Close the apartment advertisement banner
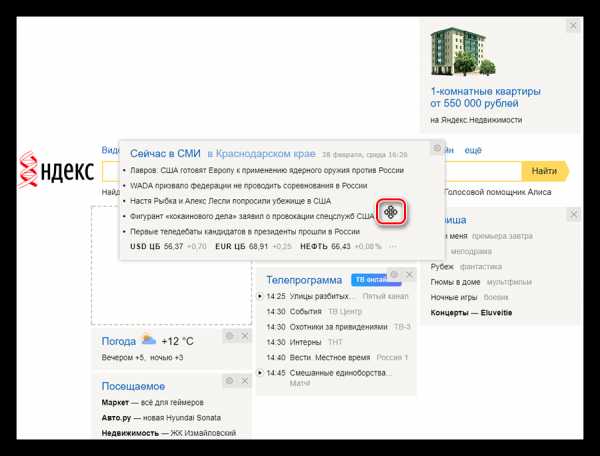This screenshot has height=456, width=600. 573,25
